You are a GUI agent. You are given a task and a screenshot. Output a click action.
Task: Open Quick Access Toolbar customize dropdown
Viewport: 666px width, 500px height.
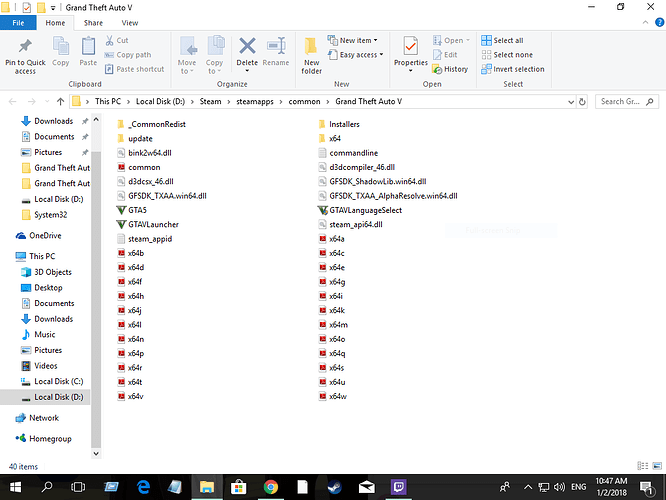[53, 8]
